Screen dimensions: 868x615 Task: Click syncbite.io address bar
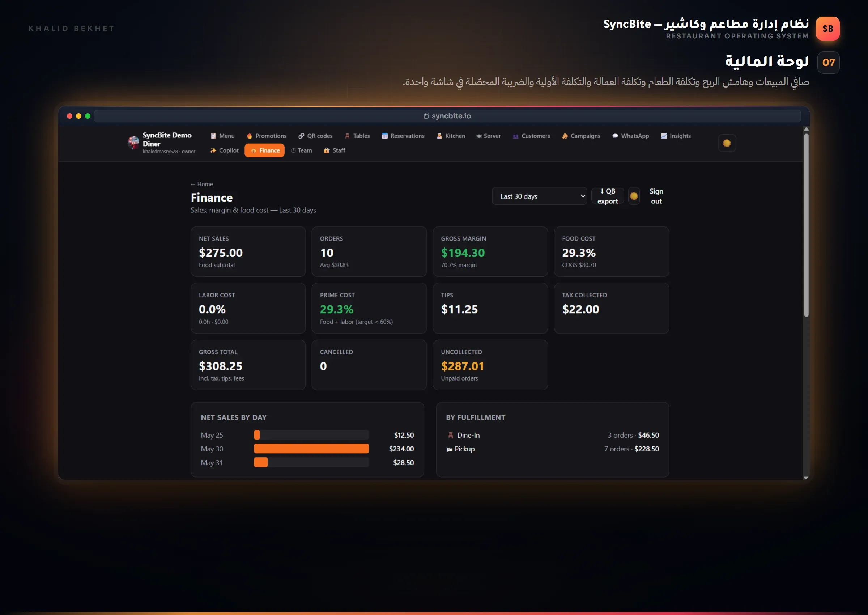[x=447, y=116]
